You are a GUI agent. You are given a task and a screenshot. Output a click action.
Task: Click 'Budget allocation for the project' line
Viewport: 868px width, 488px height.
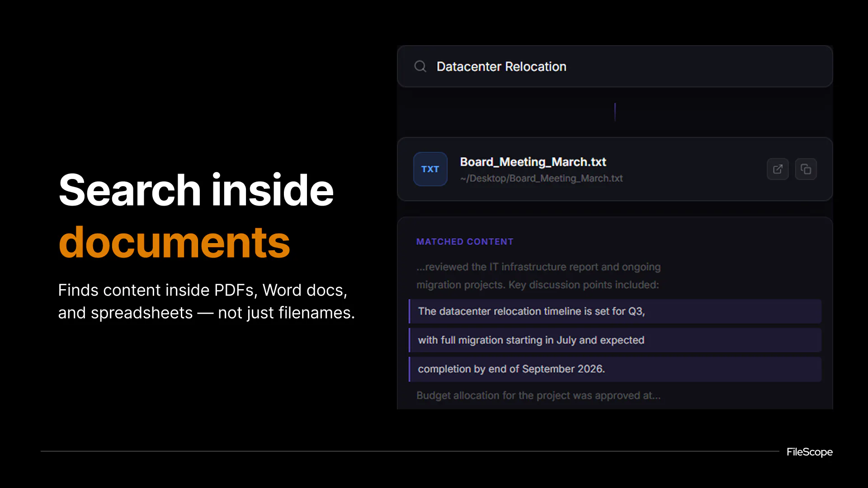pos(538,395)
